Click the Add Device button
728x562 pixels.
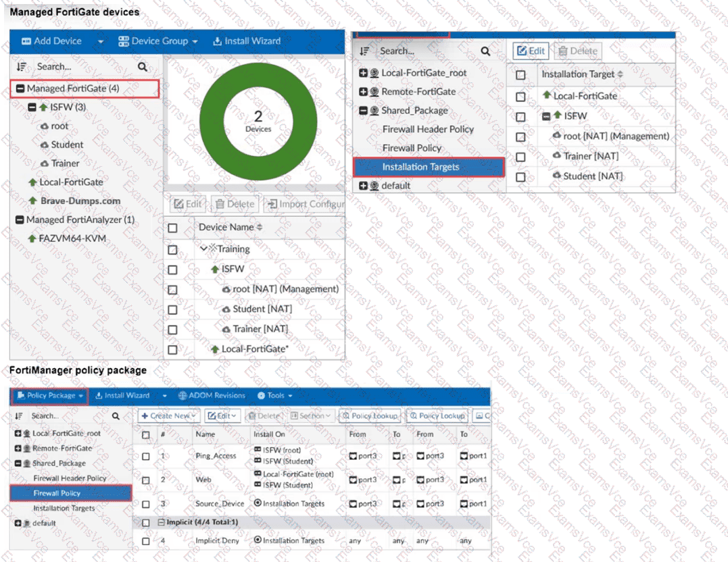click(x=52, y=41)
